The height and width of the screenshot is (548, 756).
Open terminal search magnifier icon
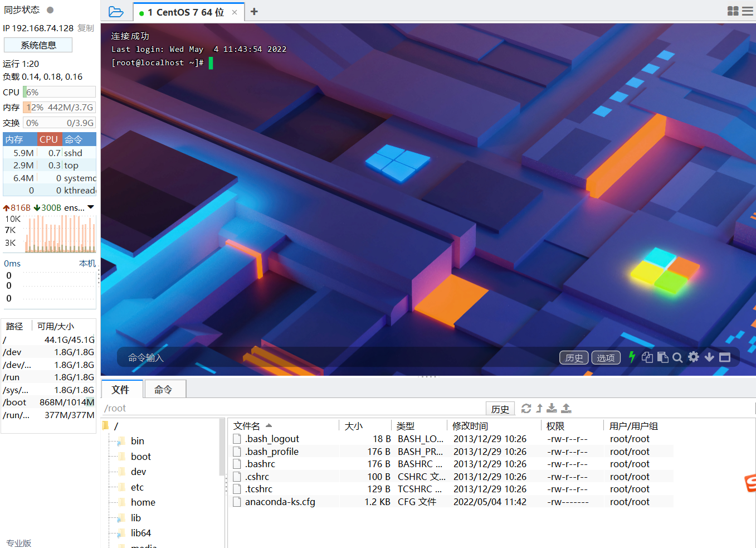click(677, 357)
